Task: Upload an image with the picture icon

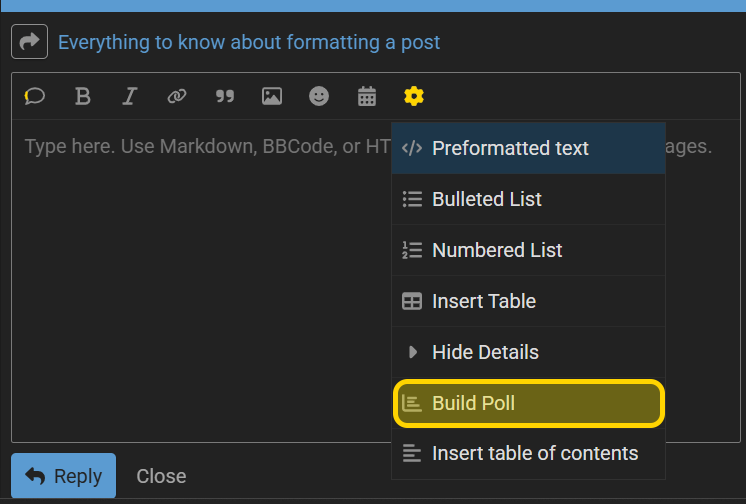Action: 272,96
